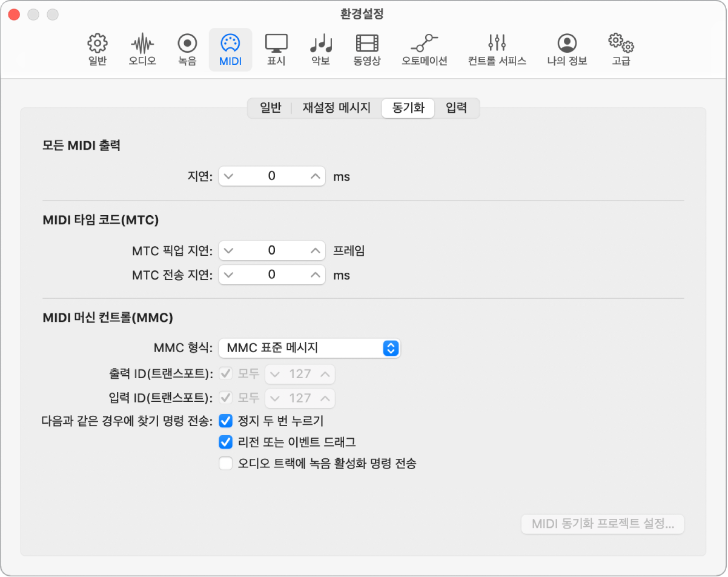Open the 표시 display preferences
This screenshot has height=577, width=728.
(276, 50)
